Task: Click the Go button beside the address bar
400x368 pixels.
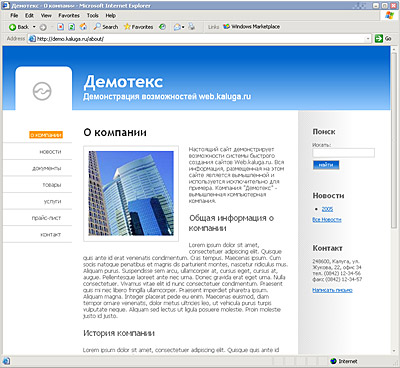Action: coord(383,39)
